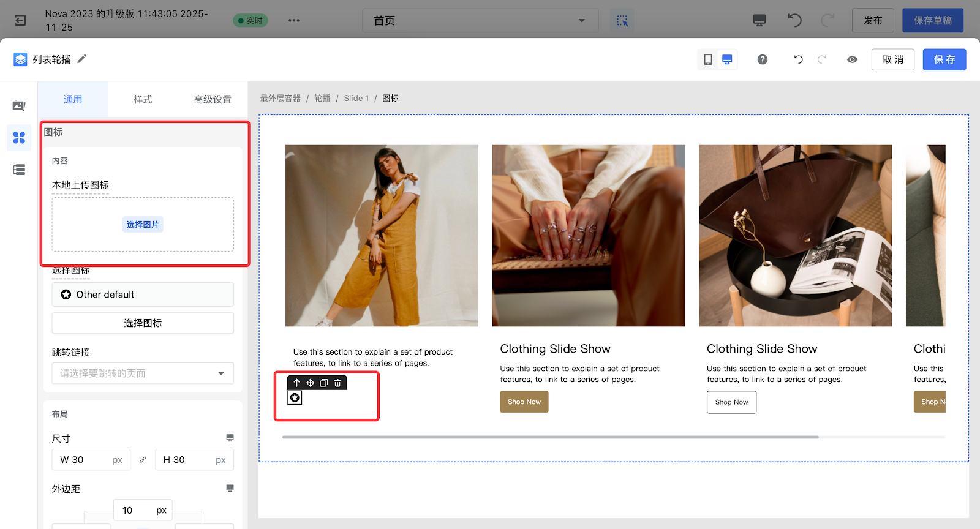Click the pencil icon to rename 列表轮播
The image size is (980, 529).
point(81,59)
